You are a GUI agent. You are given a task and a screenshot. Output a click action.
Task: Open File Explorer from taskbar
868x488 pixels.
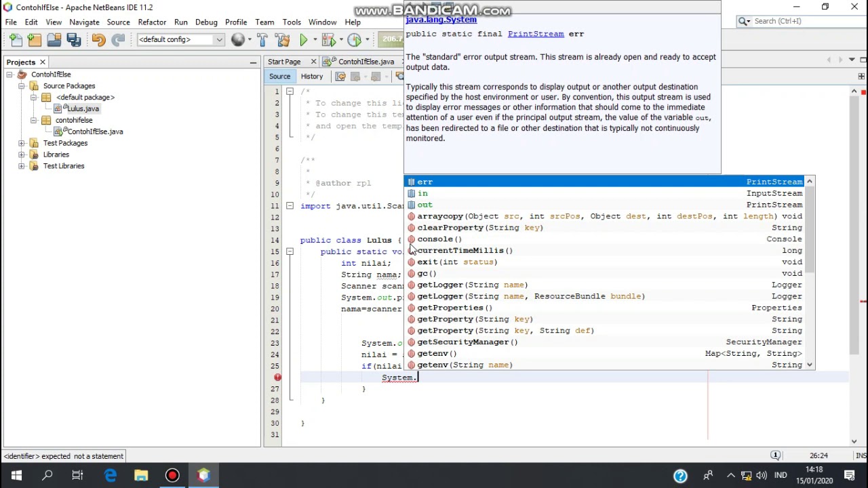coord(141,476)
